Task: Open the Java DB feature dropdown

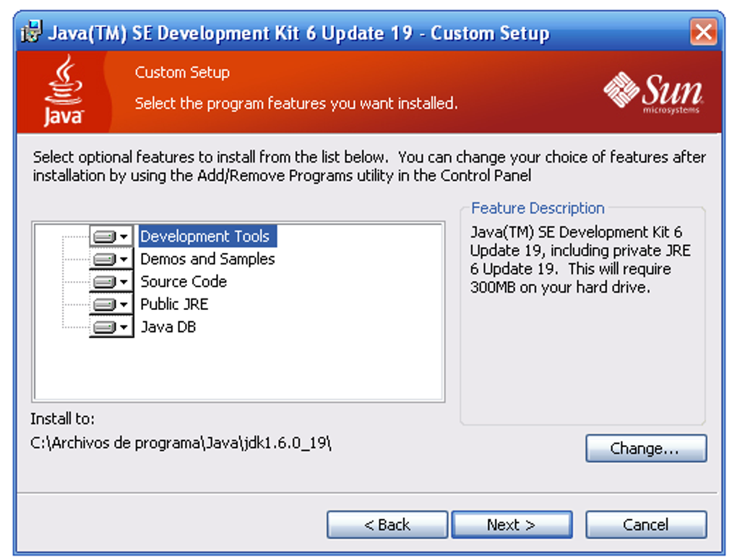Action: (x=124, y=326)
